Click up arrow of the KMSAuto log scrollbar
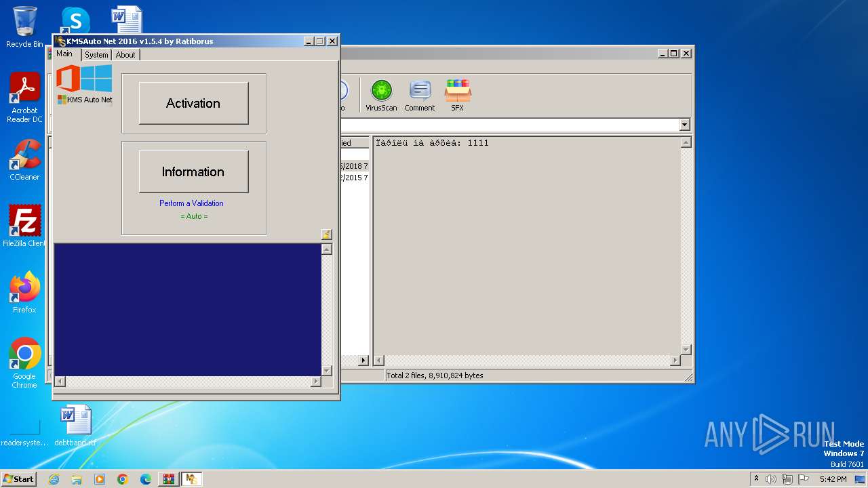868x488 pixels. click(327, 249)
